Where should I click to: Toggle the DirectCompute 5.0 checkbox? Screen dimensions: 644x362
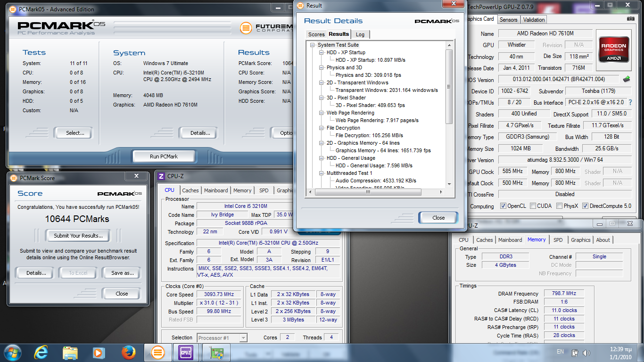pyautogui.click(x=586, y=206)
